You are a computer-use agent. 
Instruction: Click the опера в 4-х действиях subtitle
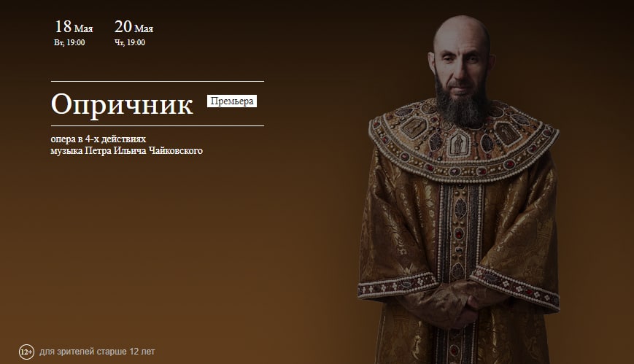(98, 139)
